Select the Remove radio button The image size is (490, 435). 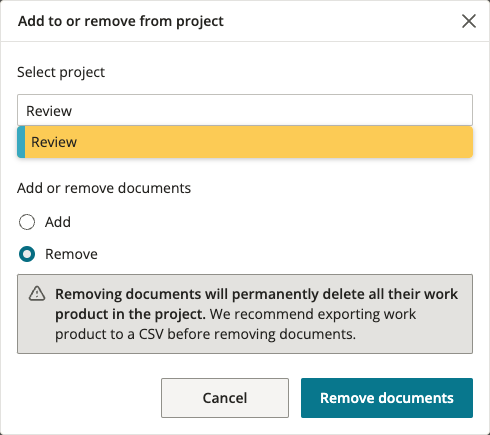click(x=27, y=254)
